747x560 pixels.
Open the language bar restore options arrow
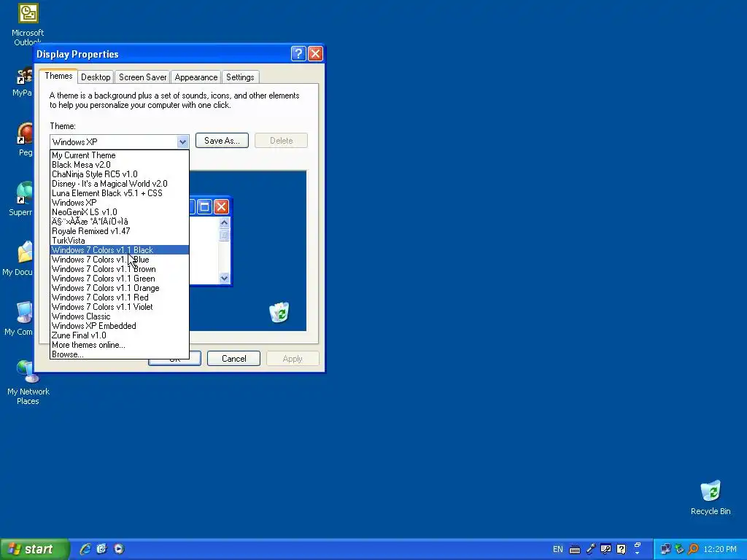tap(638, 553)
